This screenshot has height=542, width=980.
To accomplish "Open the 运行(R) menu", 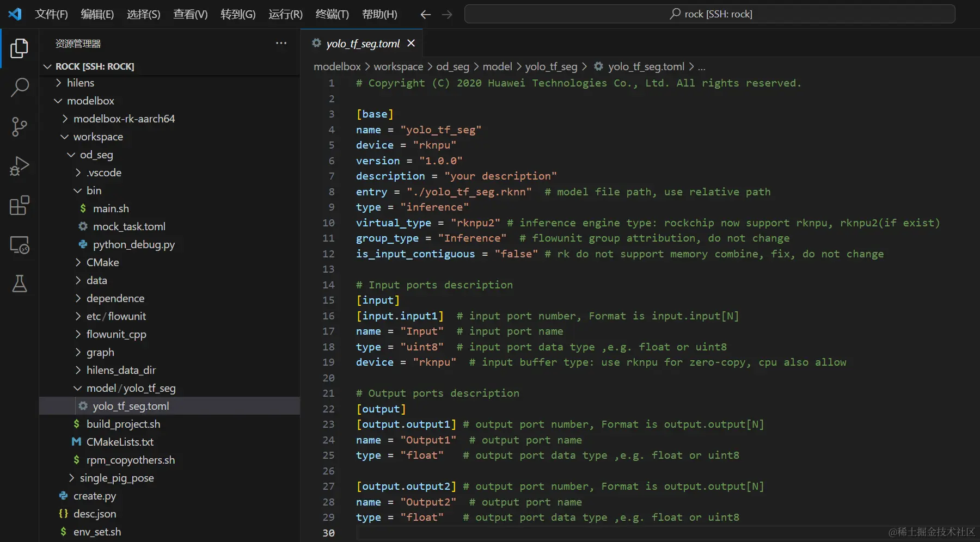I will (x=285, y=14).
